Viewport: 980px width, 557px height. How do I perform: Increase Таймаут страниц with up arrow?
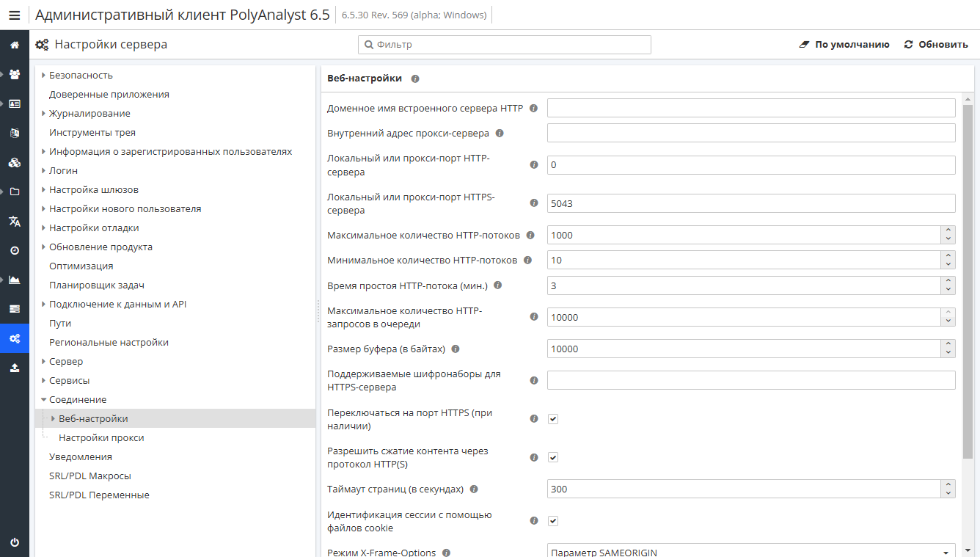[x=948, y=484]
